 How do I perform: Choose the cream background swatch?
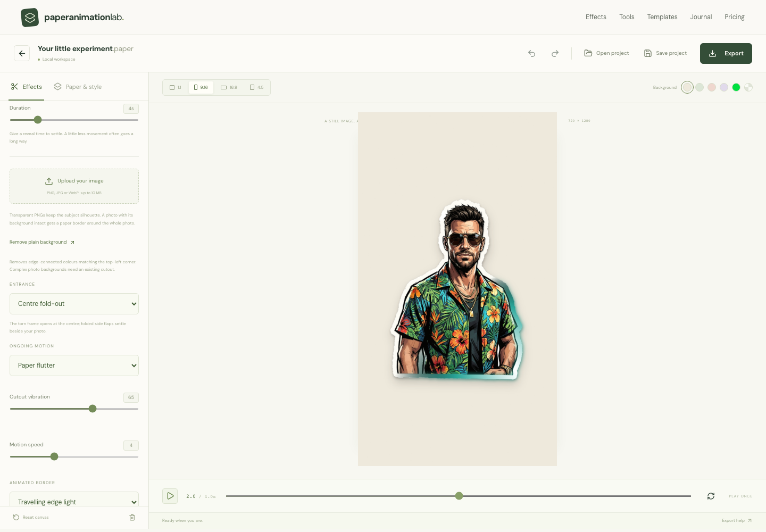(x=687, y=87)
